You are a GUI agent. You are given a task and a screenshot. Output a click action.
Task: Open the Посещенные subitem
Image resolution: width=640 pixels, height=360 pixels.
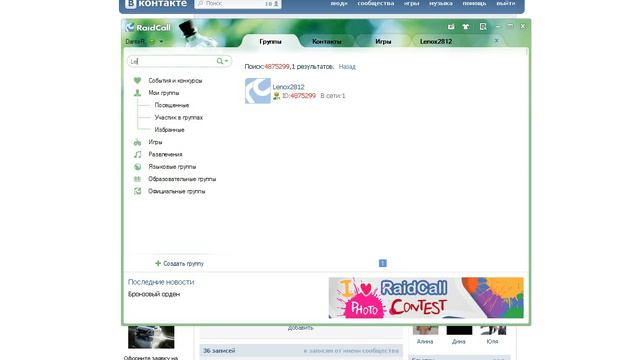pyautogui.click(x=172, y=105)
